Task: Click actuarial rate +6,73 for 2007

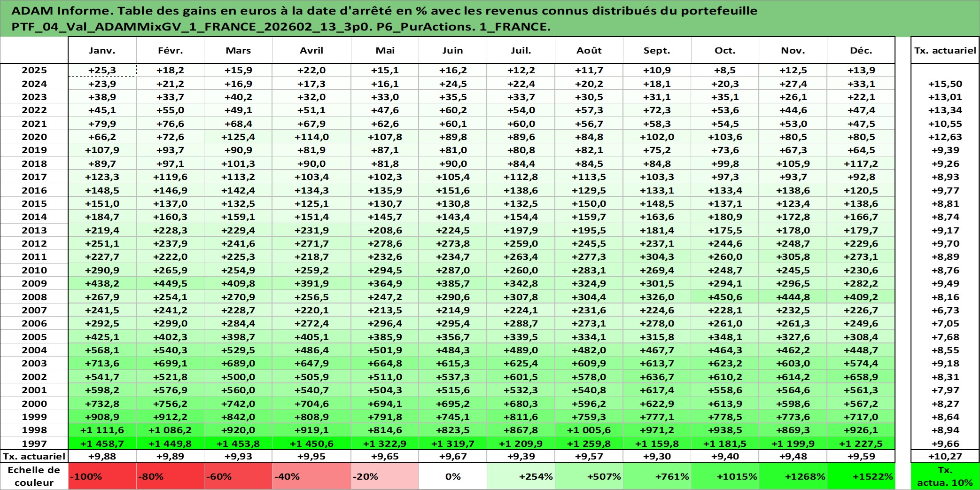Action: click(x=945, y=310)
